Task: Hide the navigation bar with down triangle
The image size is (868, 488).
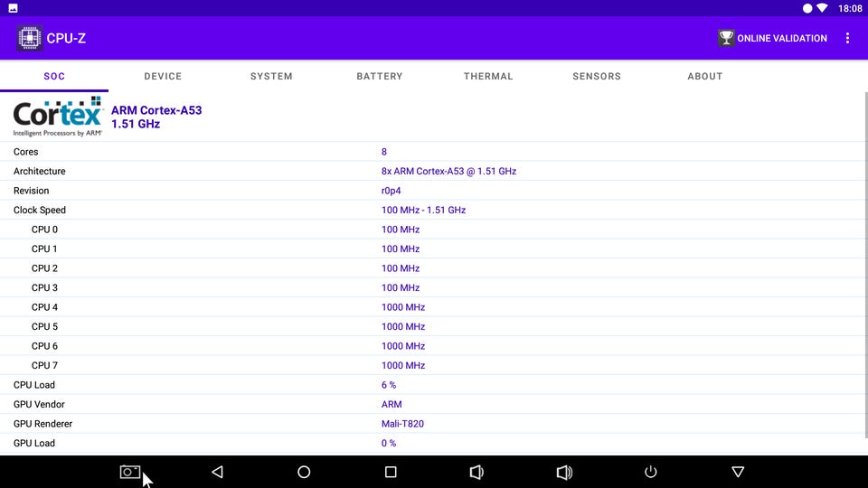Action: pos(738,472)
